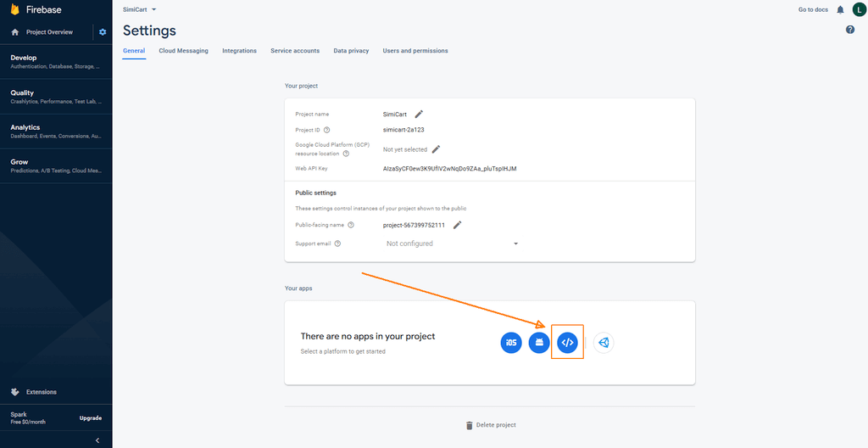Click the Extensions icon in sidebar
868x448 pixels.
pyautogui.click(x=15, y=392)
